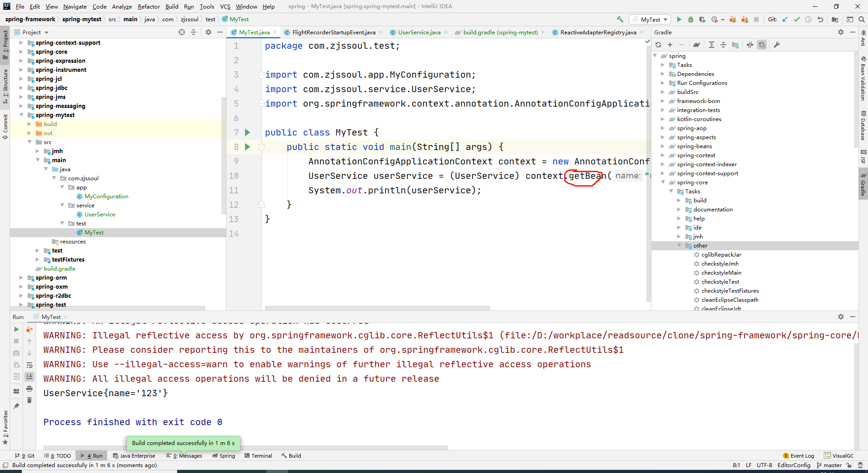Expand Gradle Run Configurations node
Image resolution: width=868 pixels, height=473 pixels.
tap(663, 83)
